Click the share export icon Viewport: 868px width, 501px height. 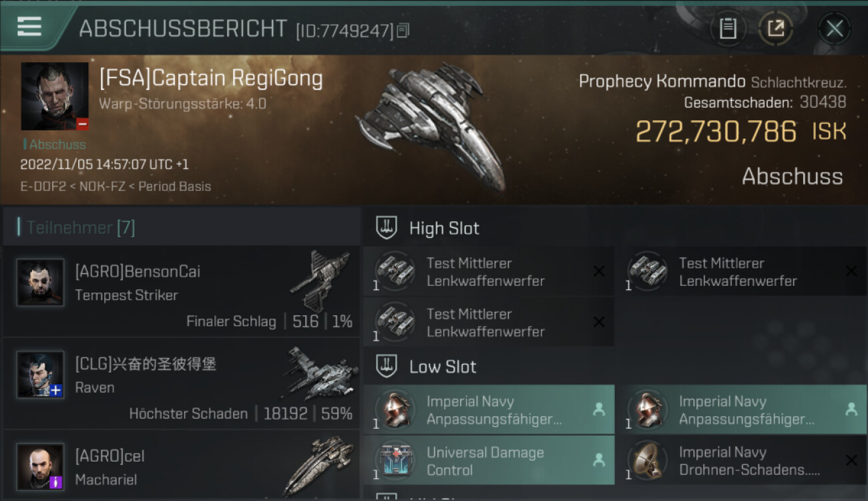[775, 29]
